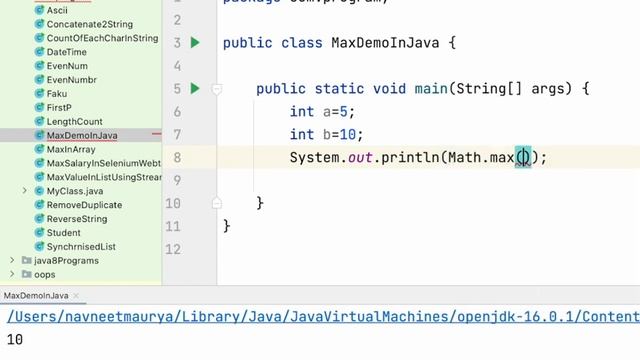Open the Faku class
This screenshot has width=640, height=360.
(57, 93)
